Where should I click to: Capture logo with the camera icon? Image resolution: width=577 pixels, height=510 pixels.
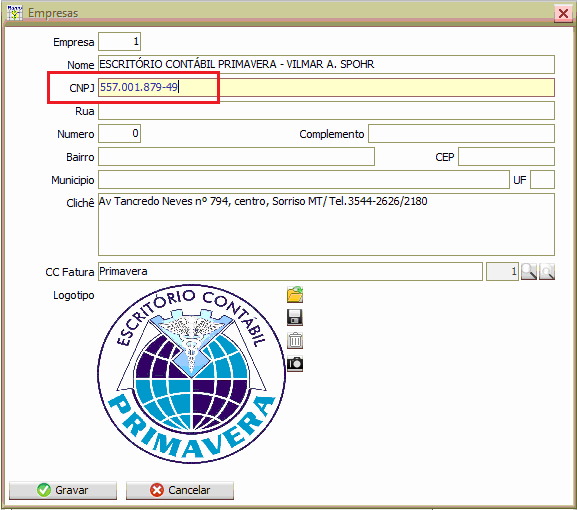pyautogui.click(x=295, y=364)
